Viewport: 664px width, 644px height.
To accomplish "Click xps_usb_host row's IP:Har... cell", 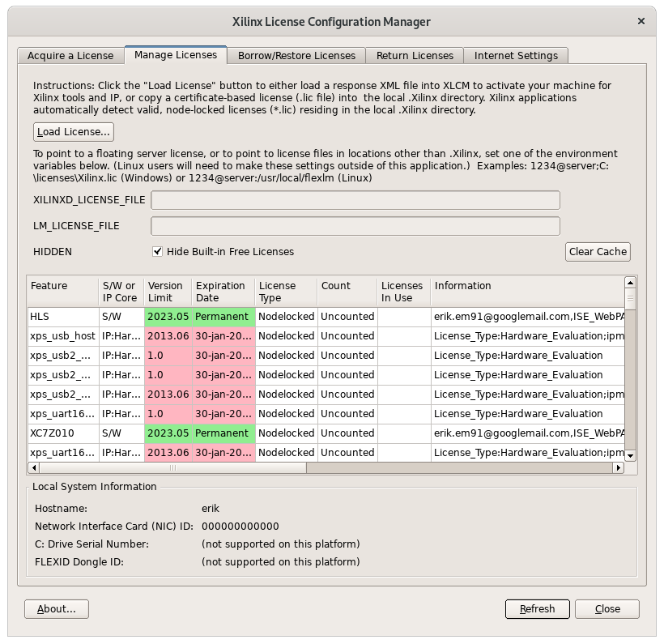I will click(x=121, y=336).
